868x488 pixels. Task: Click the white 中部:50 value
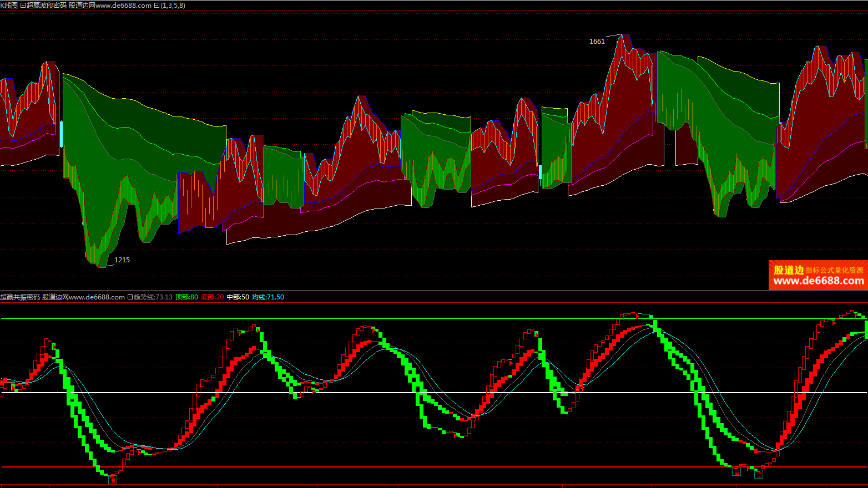click(x=238, y=297)
